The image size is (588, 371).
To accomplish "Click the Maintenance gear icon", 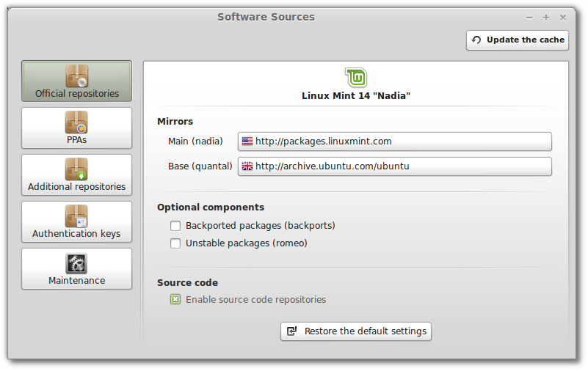I will coord(76,263).
